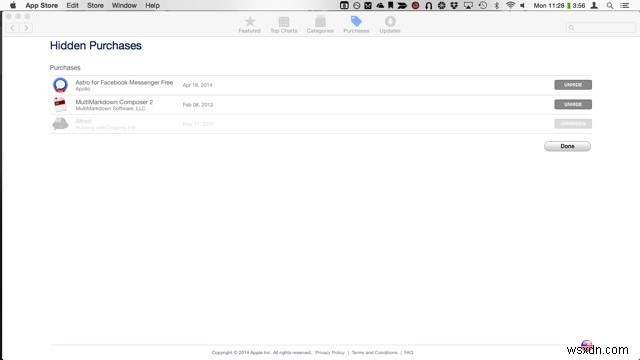The height and width of the screenshot is (360, 640).
Task: Open the Edit menu
Action: point(72,5)
